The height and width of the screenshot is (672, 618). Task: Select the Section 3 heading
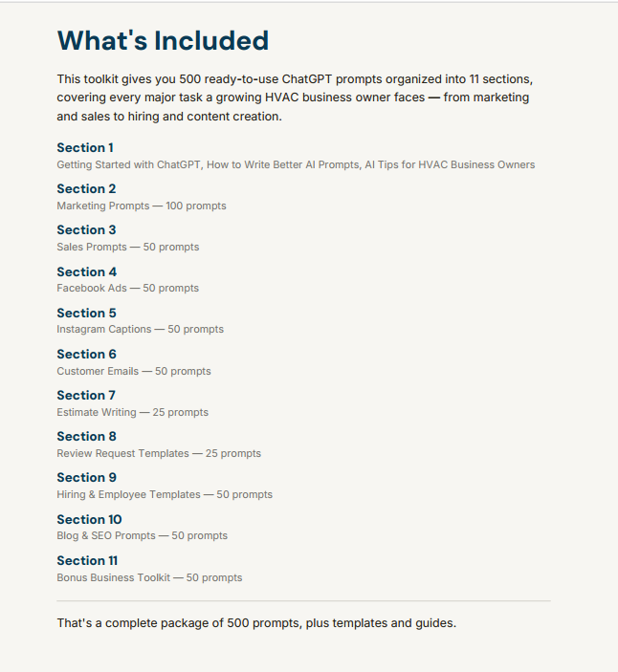pyautogui.click(x=86, y=229)
